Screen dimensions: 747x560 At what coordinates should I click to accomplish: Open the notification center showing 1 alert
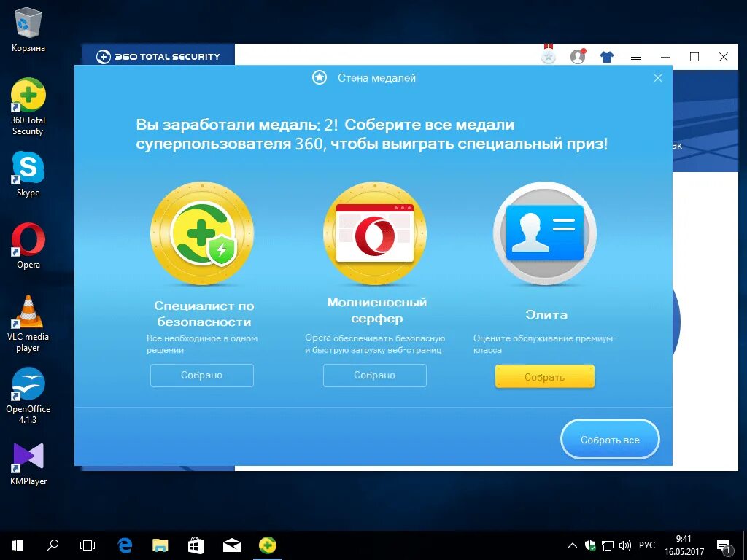point(724,545)
